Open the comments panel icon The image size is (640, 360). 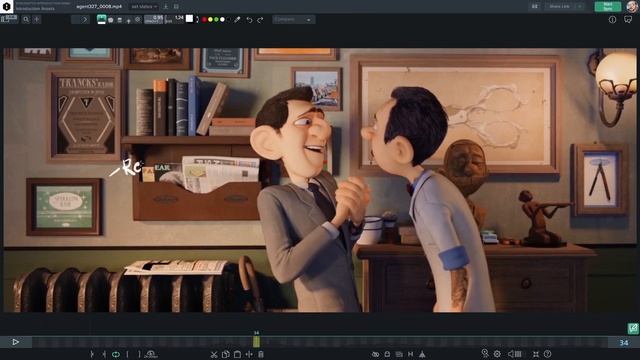pos(628,20)
